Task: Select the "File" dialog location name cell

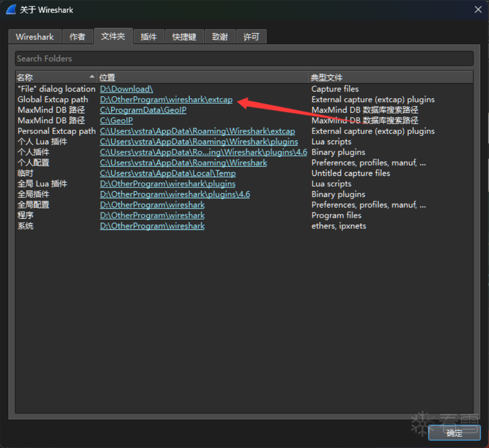Action: click(56, 89)
